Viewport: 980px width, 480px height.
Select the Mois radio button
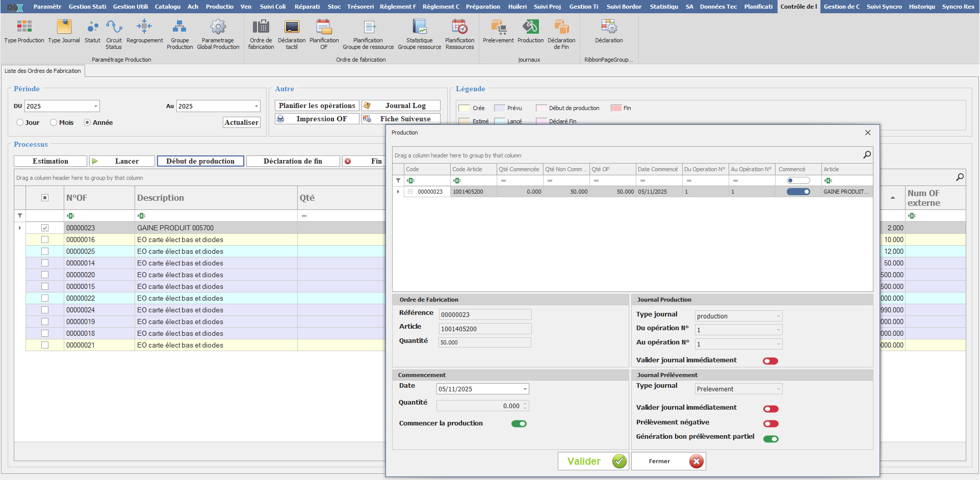tap(54, 123)
